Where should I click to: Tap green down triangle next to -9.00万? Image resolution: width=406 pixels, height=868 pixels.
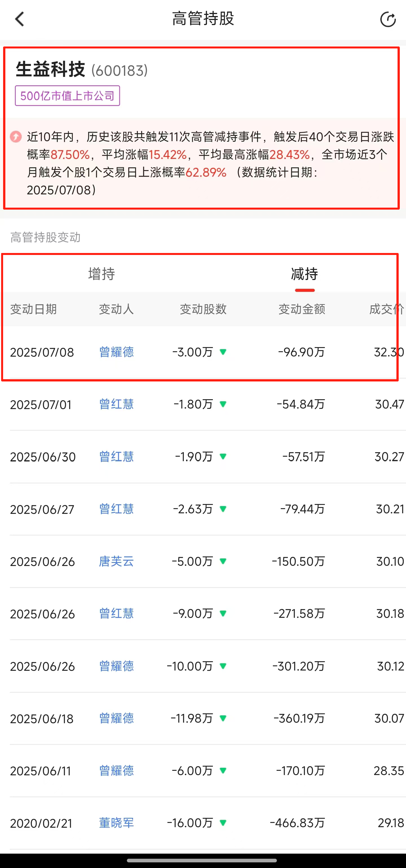point(223,614)
